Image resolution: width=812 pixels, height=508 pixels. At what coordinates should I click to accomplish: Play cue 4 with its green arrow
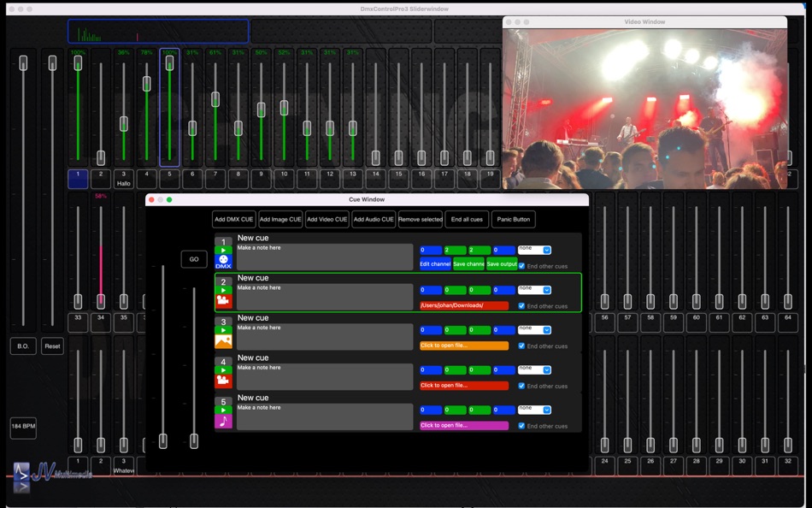click(x=223, y=370)
